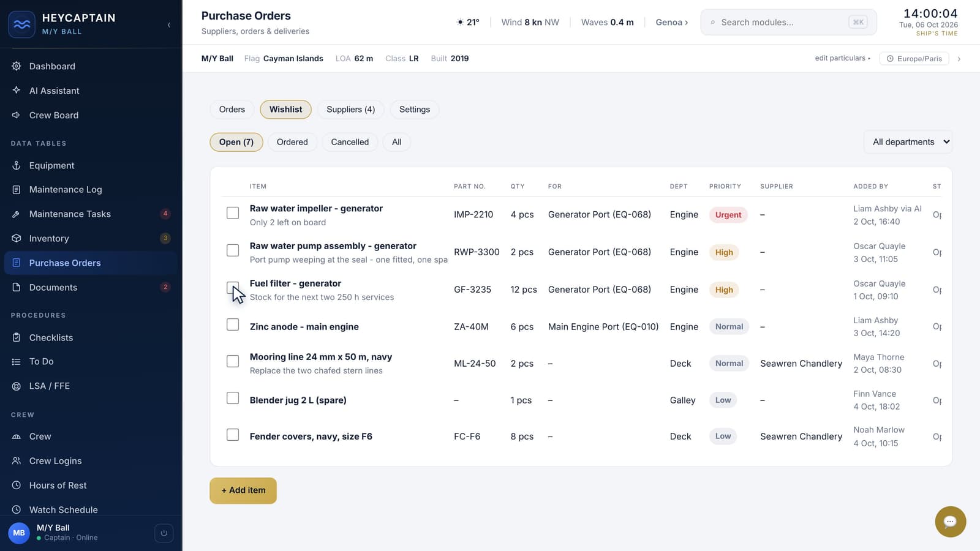Open Crew Board megaphone icon
The height and width of the screenshot is (551, 980).
coord(17,115)
